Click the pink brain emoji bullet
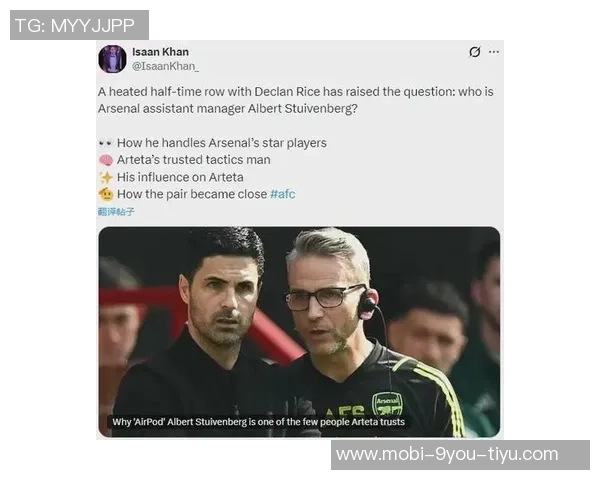The image size is (600, 480). [106, 160]
